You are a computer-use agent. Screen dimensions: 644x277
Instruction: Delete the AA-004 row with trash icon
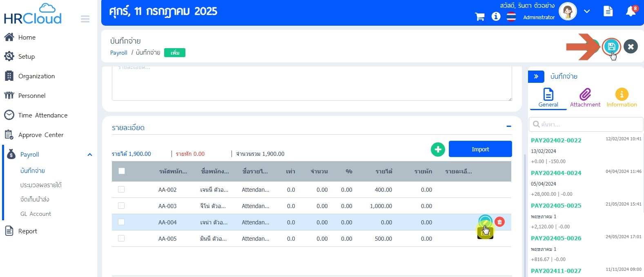(499, 222)
